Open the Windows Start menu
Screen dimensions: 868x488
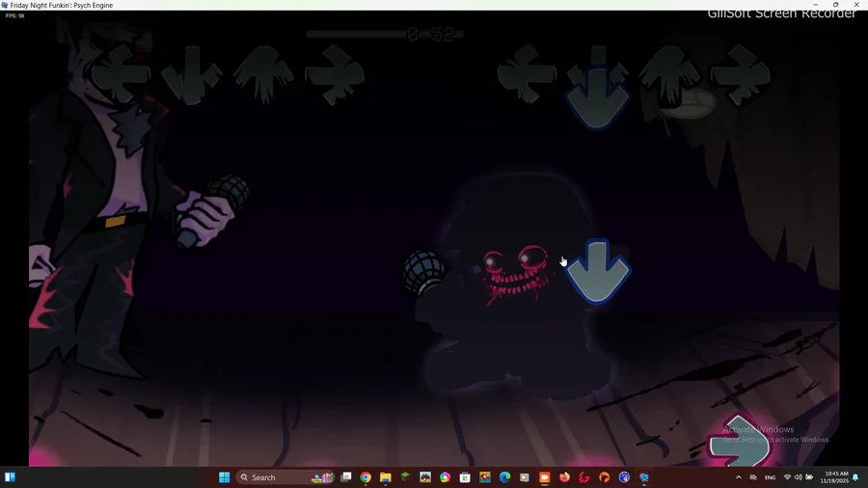point(224,477)
